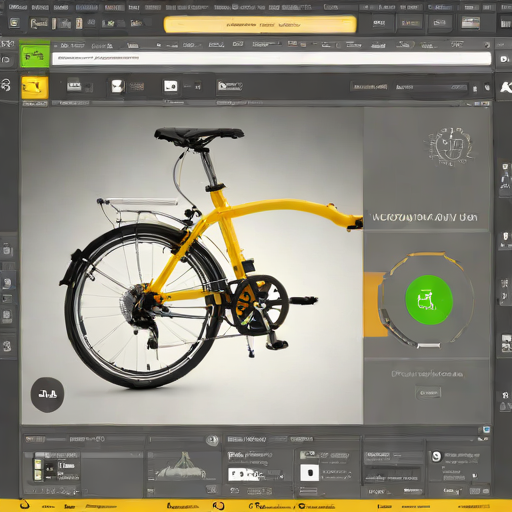The width and height of the screenshot is (512, 512).
Task: Click the green circle icon in the right panel
Action: pyautogui.click(x=429, y=299)
